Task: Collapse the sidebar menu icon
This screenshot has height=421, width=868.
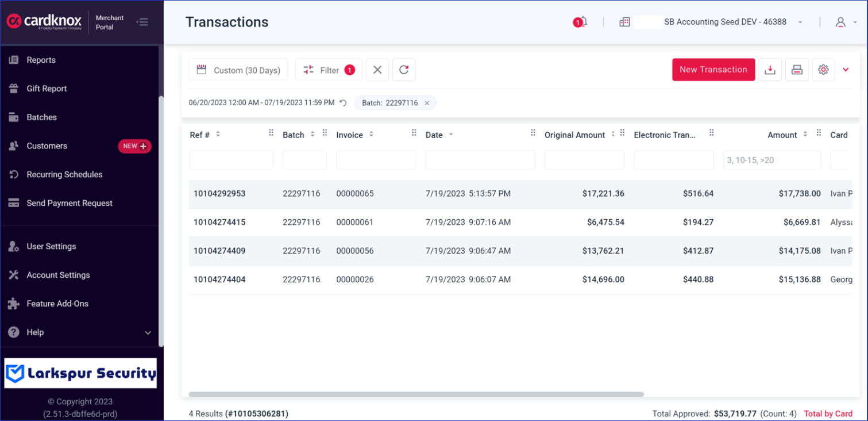Action: click(142, 22)
